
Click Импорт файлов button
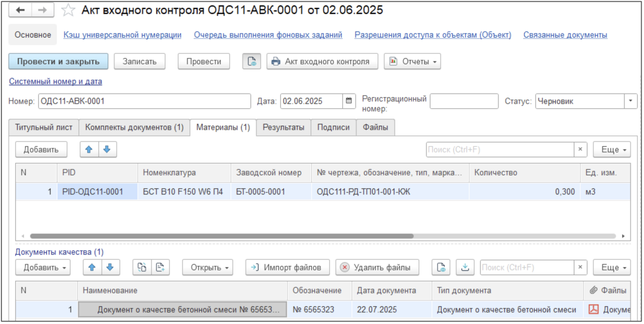[x=287, y=267]
